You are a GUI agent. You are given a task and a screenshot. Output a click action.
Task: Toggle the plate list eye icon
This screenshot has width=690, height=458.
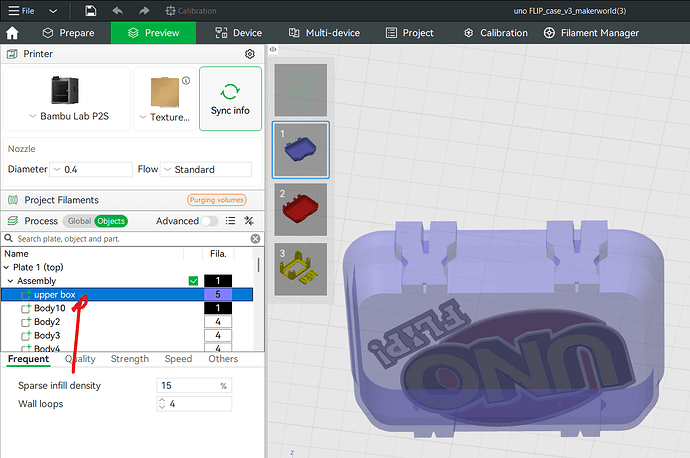pyautogui.click(x=273, y=49)
